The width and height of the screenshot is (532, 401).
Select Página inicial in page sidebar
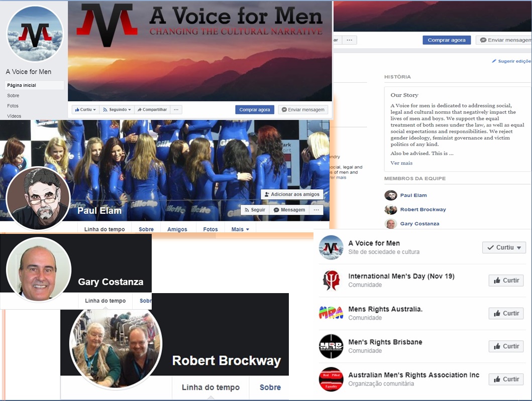click(x=35, y=85)
